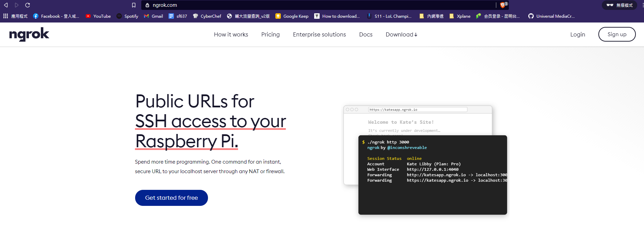Click Get started for free button
Viewport: 644px width, 227px height.
pos(172,198)
